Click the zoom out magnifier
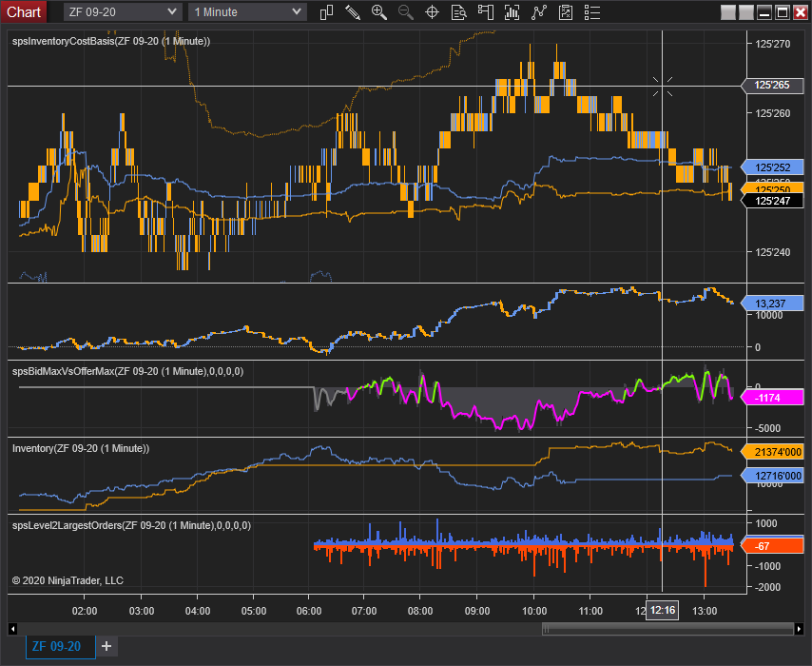Screen dimensions: 812x666 (405, 12)
